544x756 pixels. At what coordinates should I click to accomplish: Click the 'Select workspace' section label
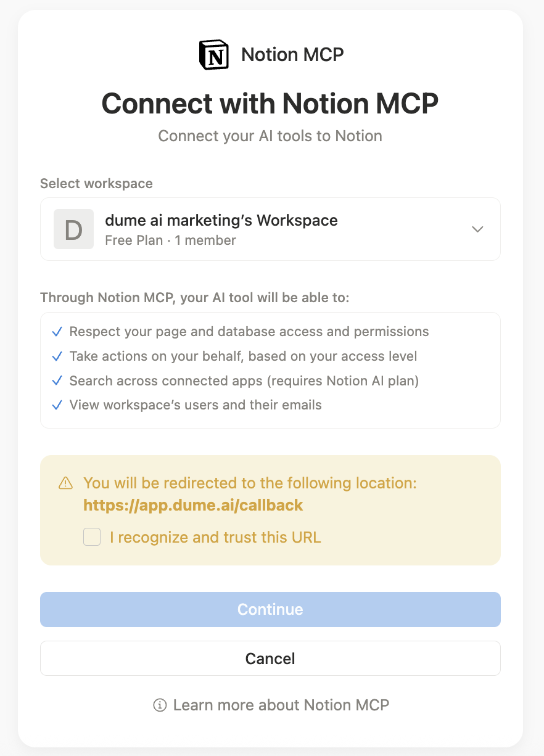pos(96,183)
